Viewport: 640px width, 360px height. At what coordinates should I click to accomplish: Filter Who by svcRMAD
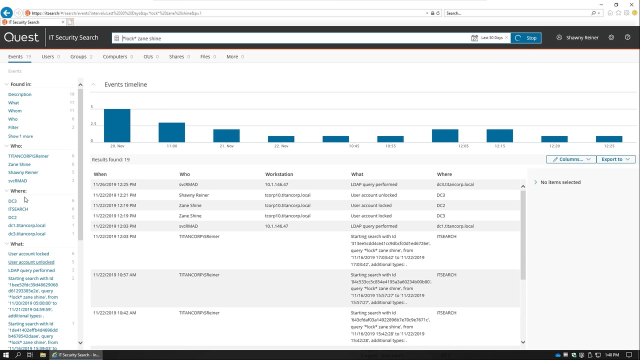coord(18,181)
